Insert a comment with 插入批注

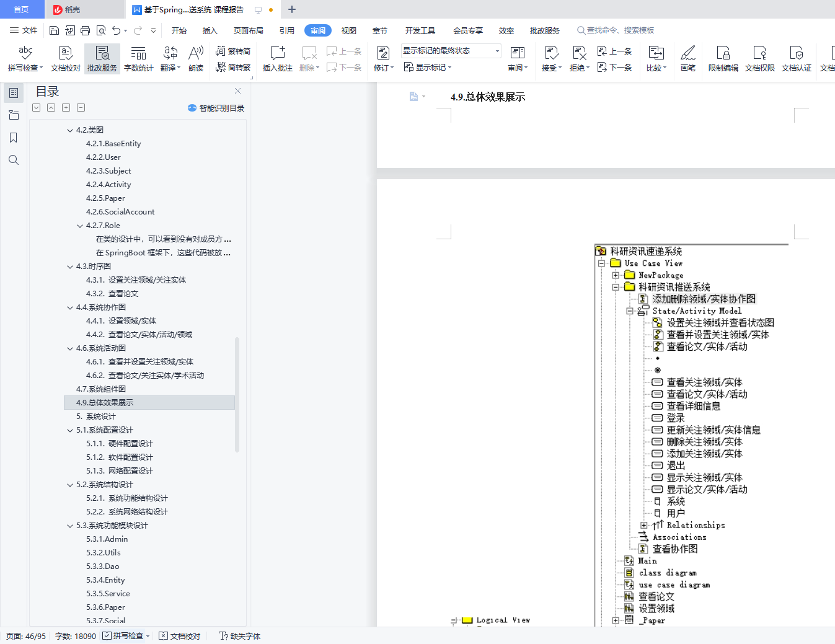tap(278, 59)
